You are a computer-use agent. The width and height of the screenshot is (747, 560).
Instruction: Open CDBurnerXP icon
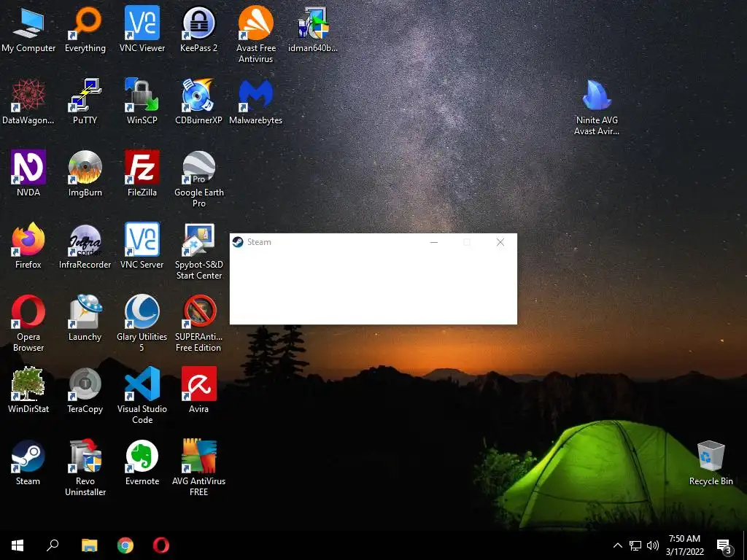(198, 101)
